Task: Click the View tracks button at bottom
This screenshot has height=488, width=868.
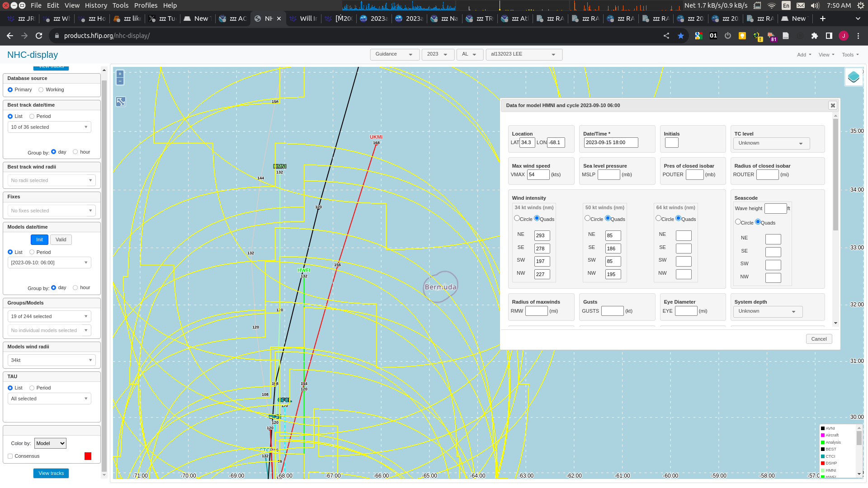Action: [x=51, y=473]
